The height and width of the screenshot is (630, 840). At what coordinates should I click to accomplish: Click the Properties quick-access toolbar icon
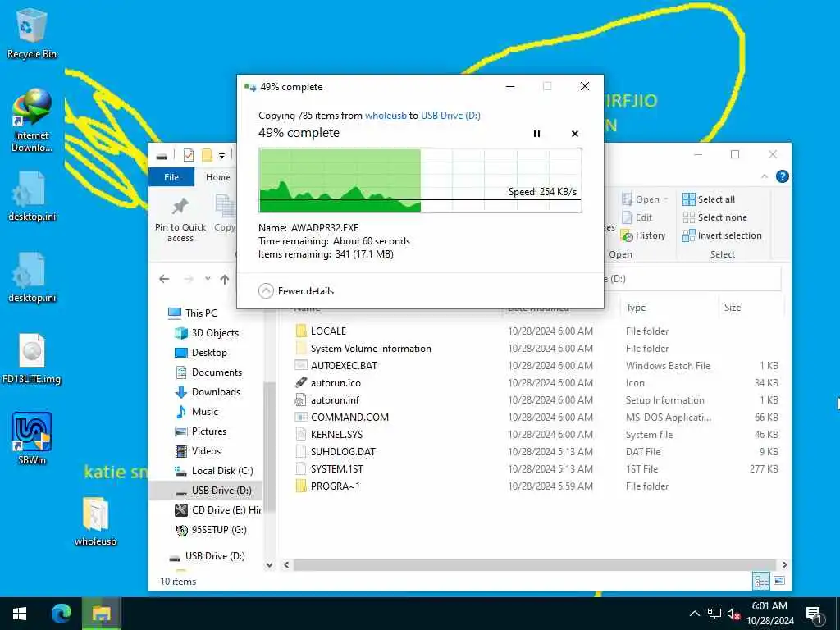[x=189, y=155]
